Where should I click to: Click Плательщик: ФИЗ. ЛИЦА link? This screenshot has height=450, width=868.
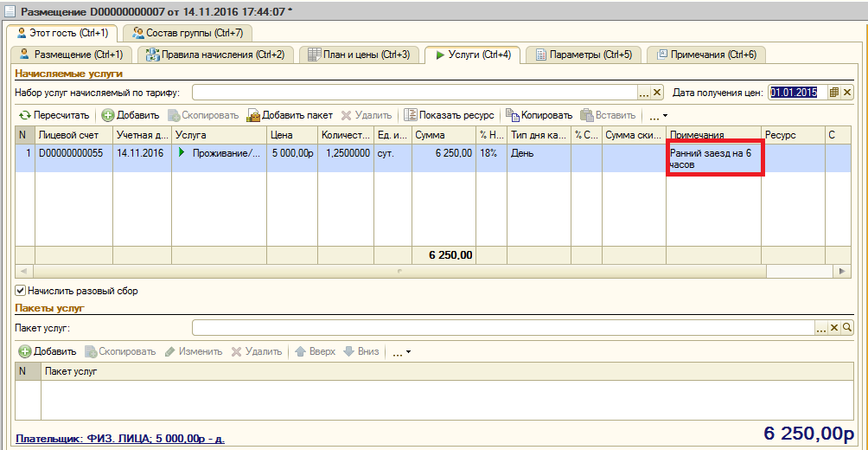[x=120, y=439]
